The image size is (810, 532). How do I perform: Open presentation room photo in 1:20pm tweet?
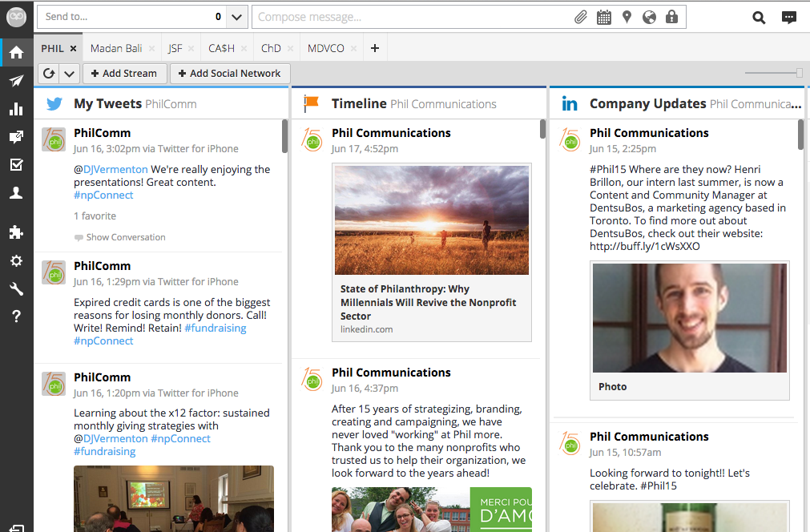(174, 498)
